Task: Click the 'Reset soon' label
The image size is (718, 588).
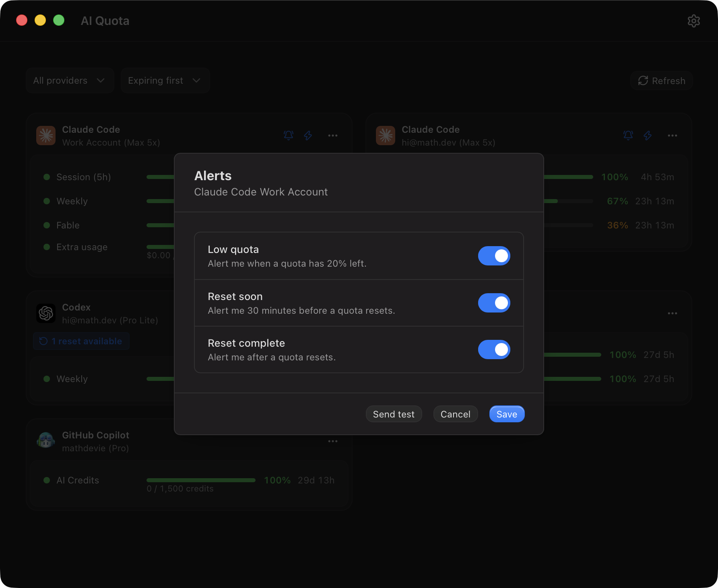Action: 235,296
